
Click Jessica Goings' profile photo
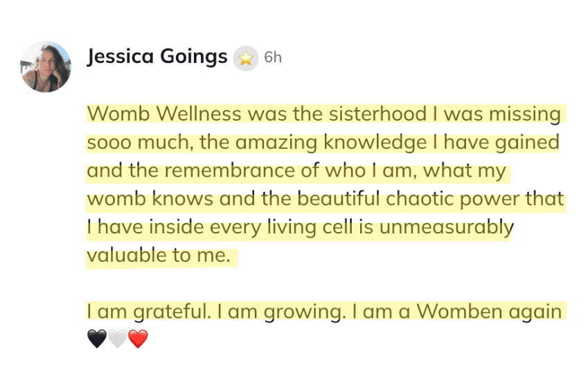click(46, 67)
